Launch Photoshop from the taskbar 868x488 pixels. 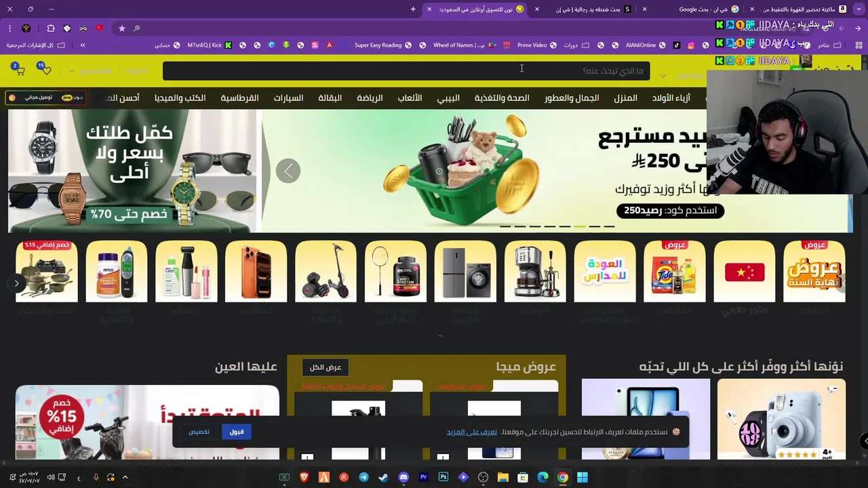(443, 477)
